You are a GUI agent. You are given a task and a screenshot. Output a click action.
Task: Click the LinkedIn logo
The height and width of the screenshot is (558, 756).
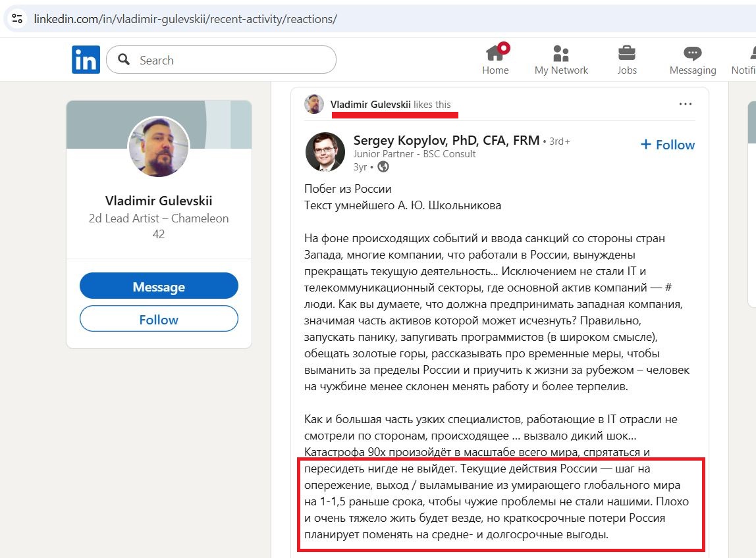[x=86, y=59]
